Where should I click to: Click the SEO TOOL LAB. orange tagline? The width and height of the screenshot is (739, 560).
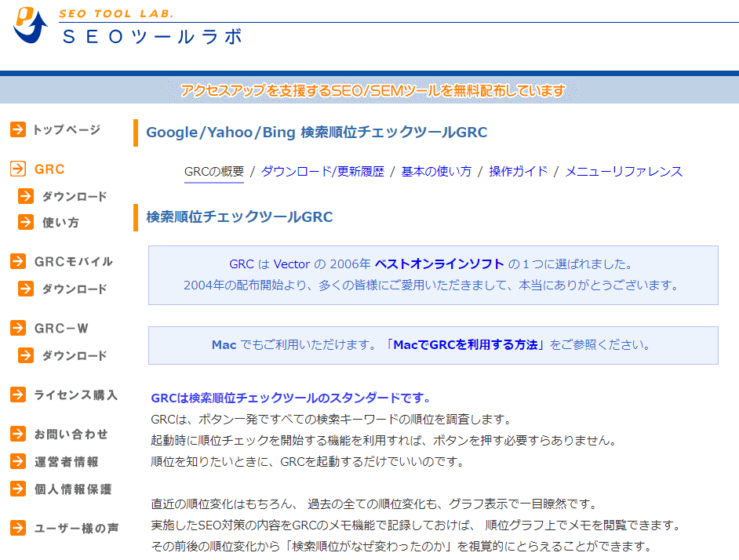coord(116,13)
